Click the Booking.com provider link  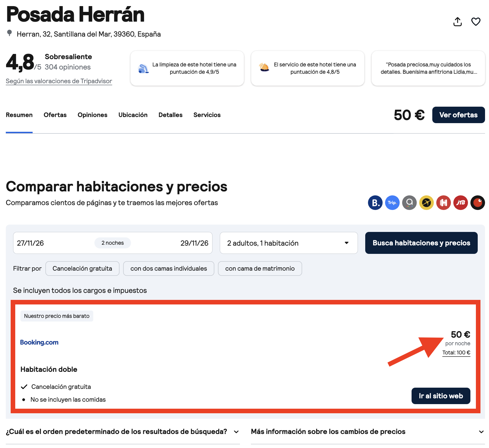coord(39,342)
